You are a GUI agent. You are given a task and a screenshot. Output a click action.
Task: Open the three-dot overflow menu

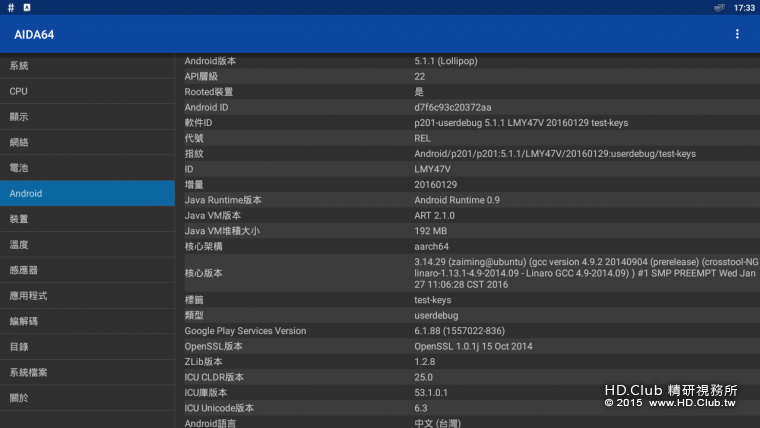[737, 34]
